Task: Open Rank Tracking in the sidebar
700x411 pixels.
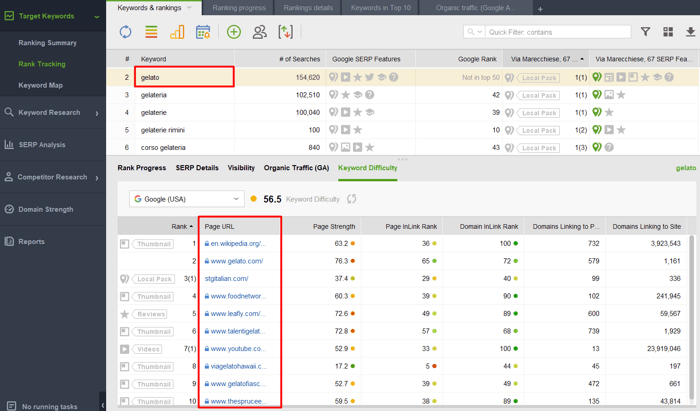Action: click(42, 64)
